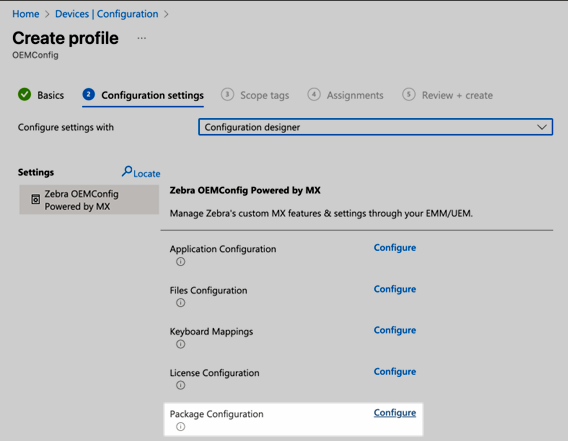Click Zebra OEMConfig Powered by MX heading
This screenshot has width=568, height=441.
point(245,191)
